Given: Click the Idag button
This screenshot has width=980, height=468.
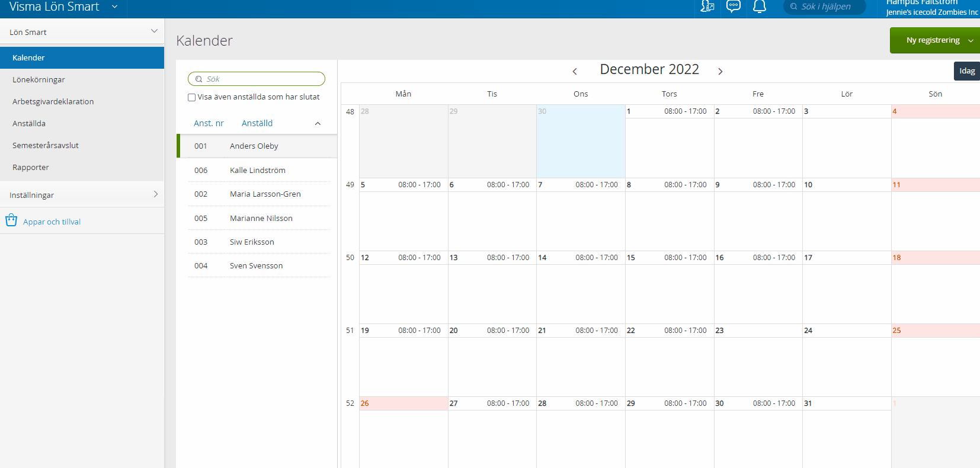Looking at the screenshot, I should pyautogui.click(x=966, y=71).
